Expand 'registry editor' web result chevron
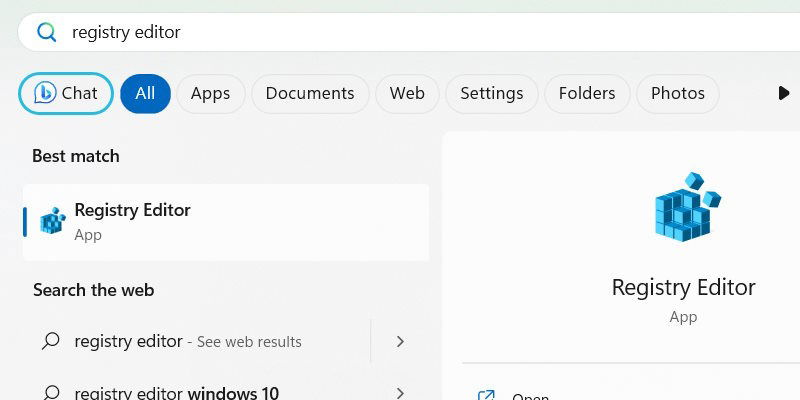This screenshot has height=400, width=800. 400,341
